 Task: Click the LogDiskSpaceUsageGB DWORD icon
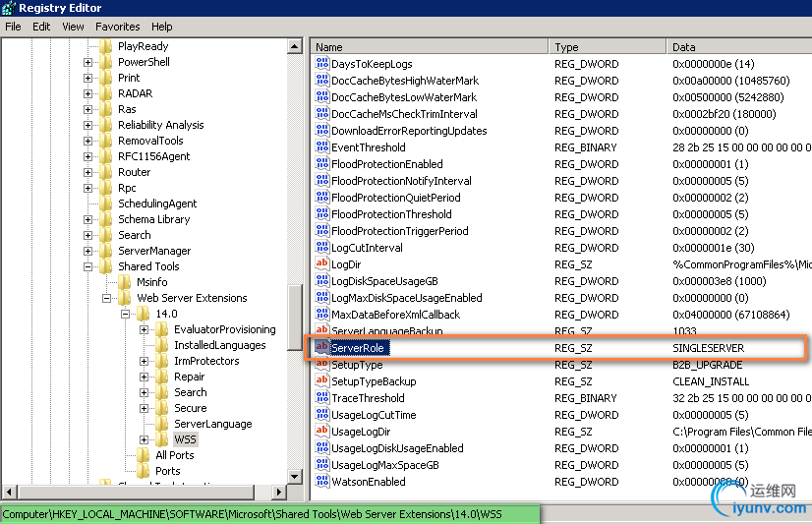(322, 280)
